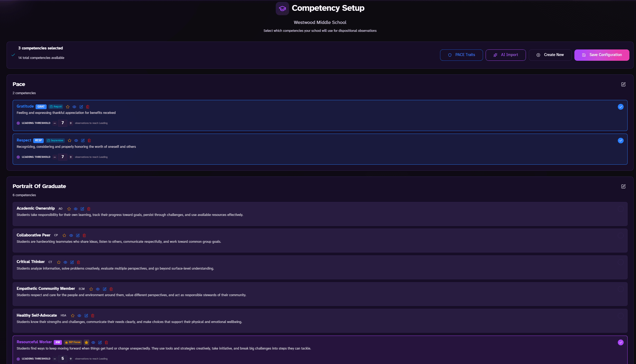The width and height of the screenshot is (636, 364).
Task: Edit the Portrait Of Graduate section
Action: 623,186
